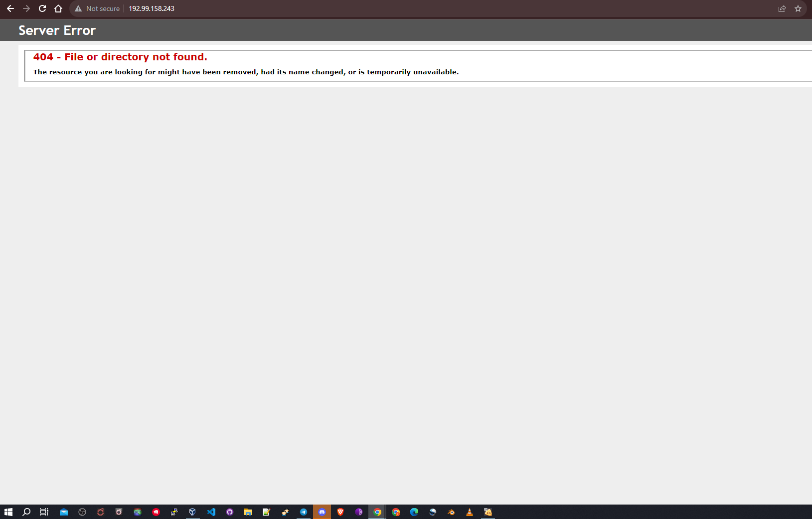Click the '404 - File or directory not found.' text
The height and width of the screenshot is (519, 812).
120,57
